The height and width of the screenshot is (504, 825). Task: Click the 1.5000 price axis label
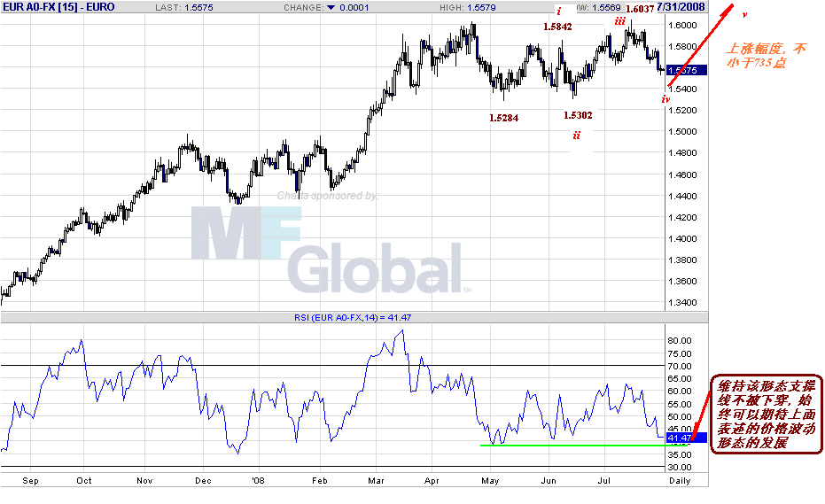pyautogui.click(x=682, y=131)
